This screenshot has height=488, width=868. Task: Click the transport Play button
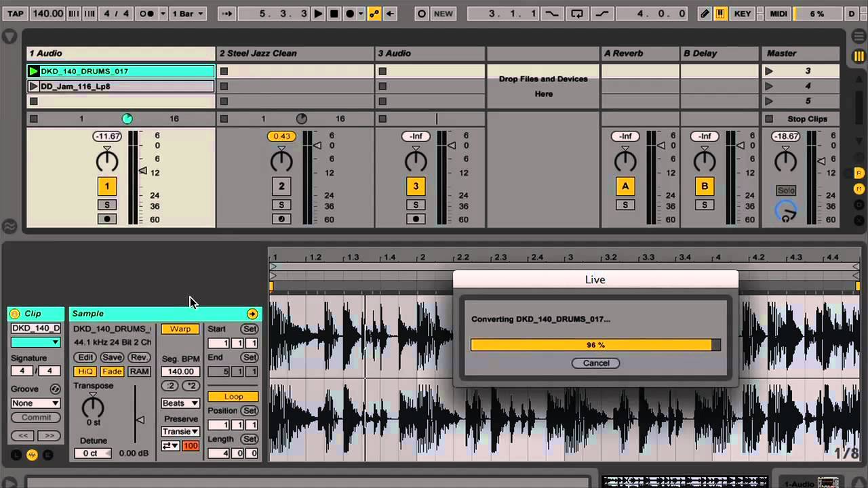(x=318, y=14)
